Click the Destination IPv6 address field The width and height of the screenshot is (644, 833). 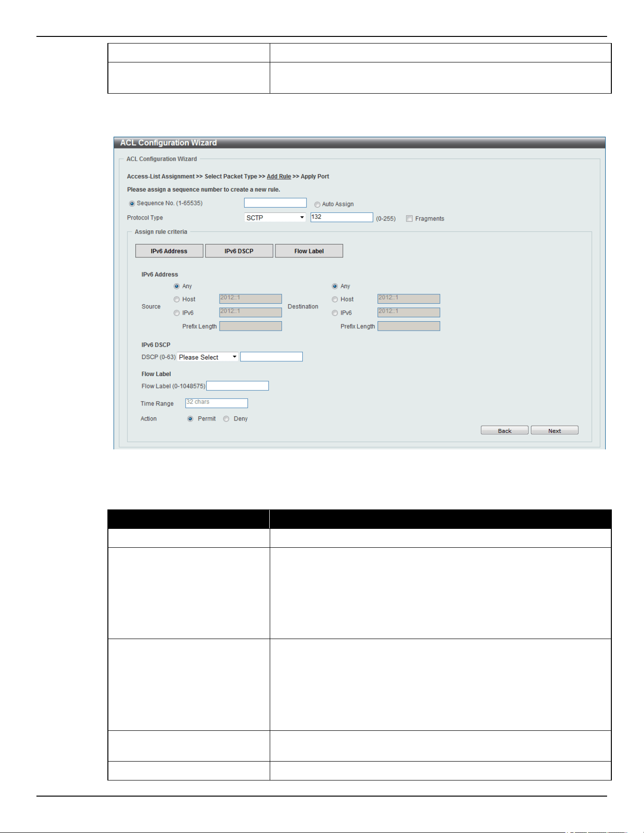(x=409, y=312)
